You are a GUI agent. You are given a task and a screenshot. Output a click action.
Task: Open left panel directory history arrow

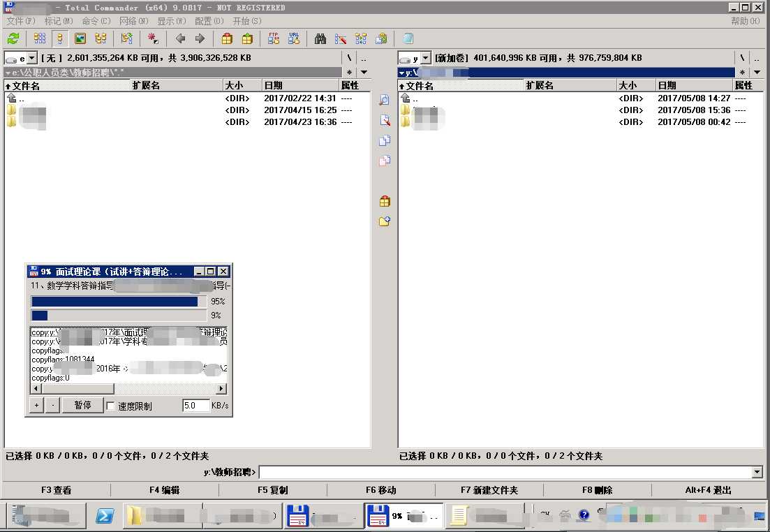364,72
